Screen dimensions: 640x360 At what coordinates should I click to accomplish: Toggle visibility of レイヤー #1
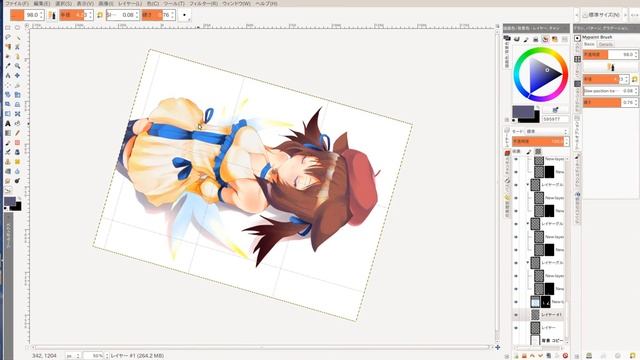coord(516,315)
